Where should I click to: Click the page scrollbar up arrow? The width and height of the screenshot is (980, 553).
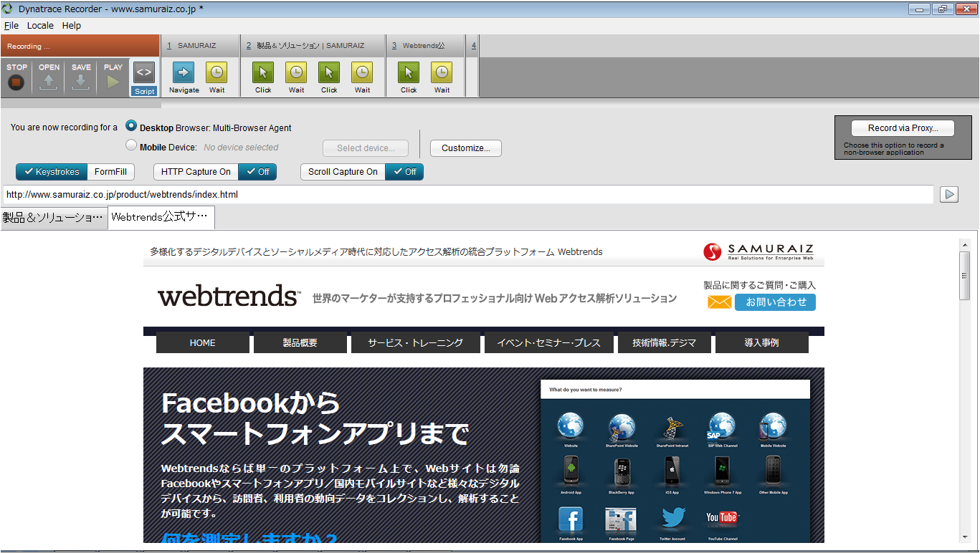(x=965, y=245)
